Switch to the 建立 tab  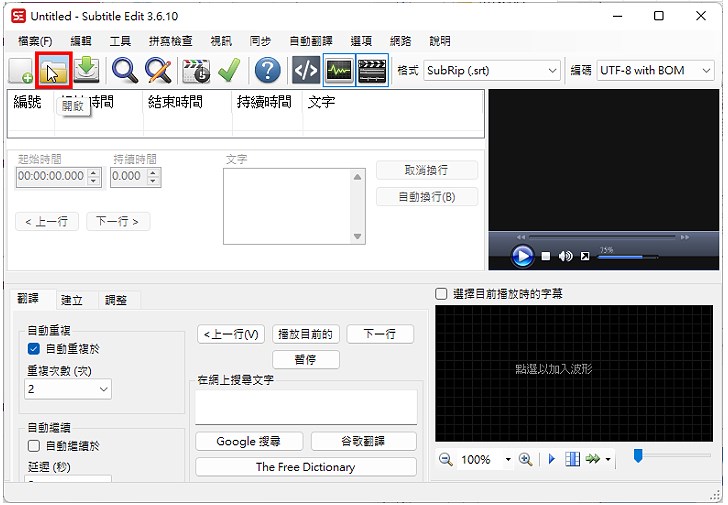point(72,300)
